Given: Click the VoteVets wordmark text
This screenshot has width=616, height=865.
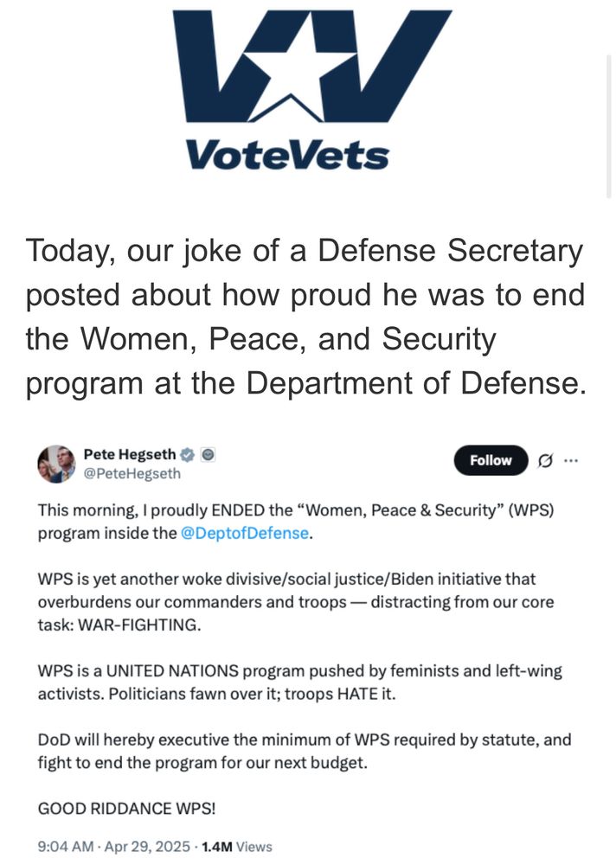Looking at the screenshot, I should pos(287,155).
